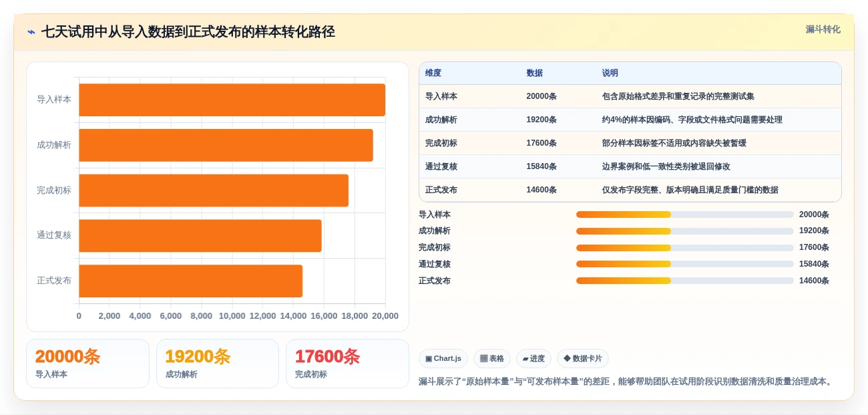Click the 19200条 table cell
This screenshot has width=868, height=415.
click(x=541, y=120)
